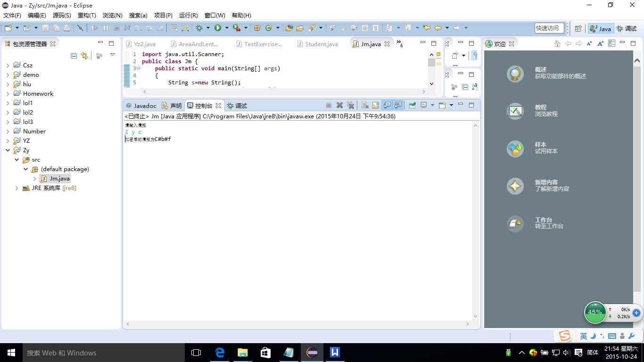Open the 源码(S) menu

62,16
